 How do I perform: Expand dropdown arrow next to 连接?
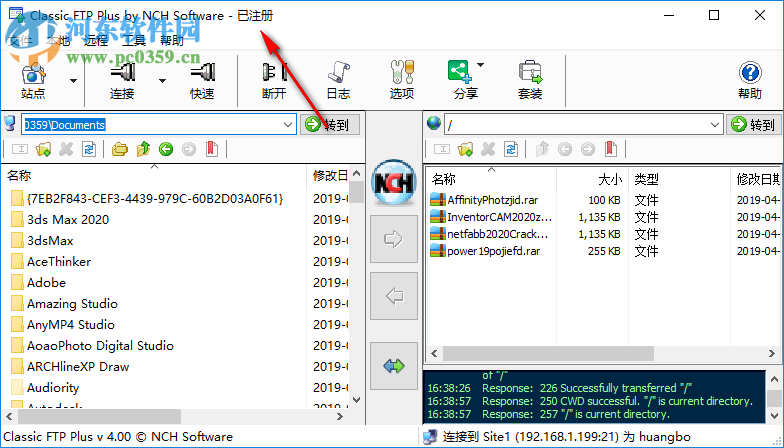162,80
